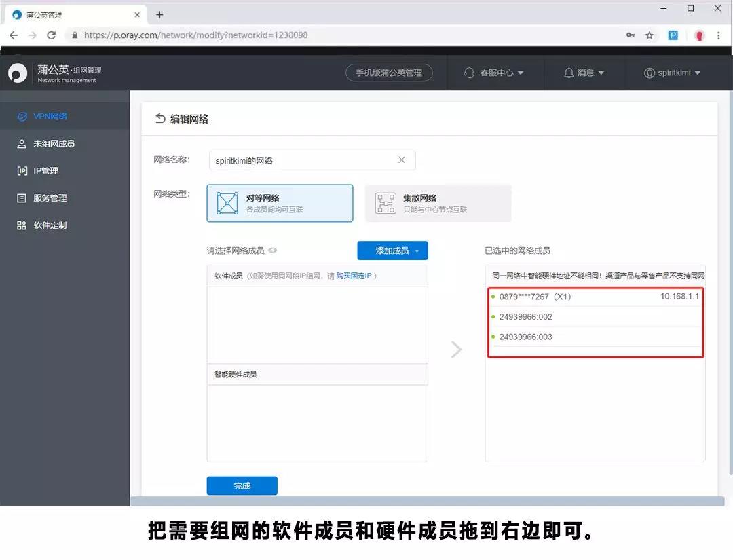This screenshot has height=560, width=733.
Task: Click the browser back arrow
Action: 14,35
